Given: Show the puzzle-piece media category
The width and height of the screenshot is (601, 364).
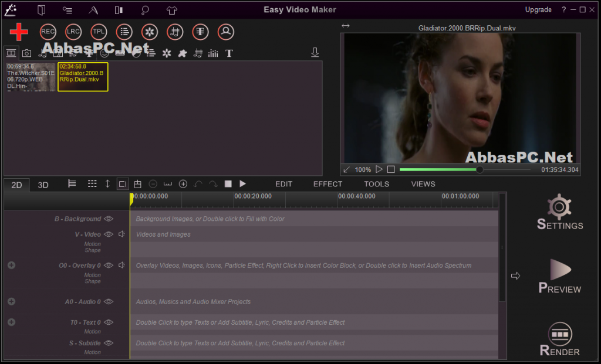Looking at the screenshot, I should click(183, 53).
